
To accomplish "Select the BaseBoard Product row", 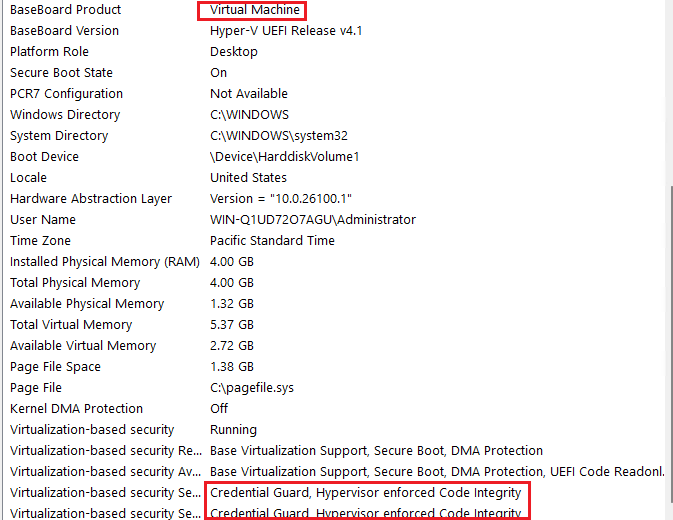I will click(x=65, y=10).
